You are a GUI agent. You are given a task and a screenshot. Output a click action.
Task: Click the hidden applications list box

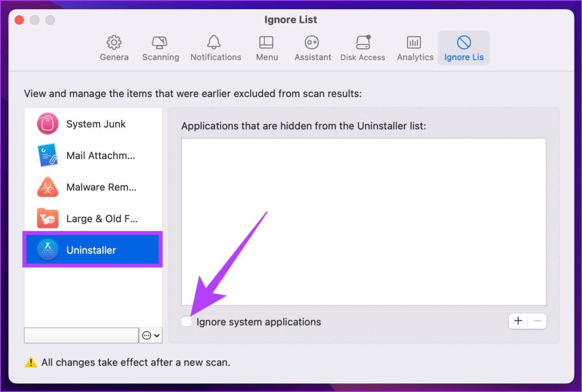tap(363, 222)
